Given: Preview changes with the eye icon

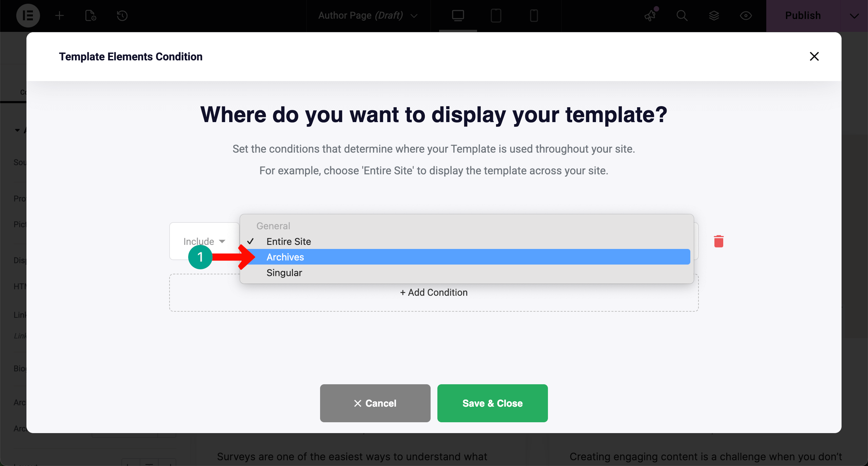Looking at the screenshot, I should [746, 16].
